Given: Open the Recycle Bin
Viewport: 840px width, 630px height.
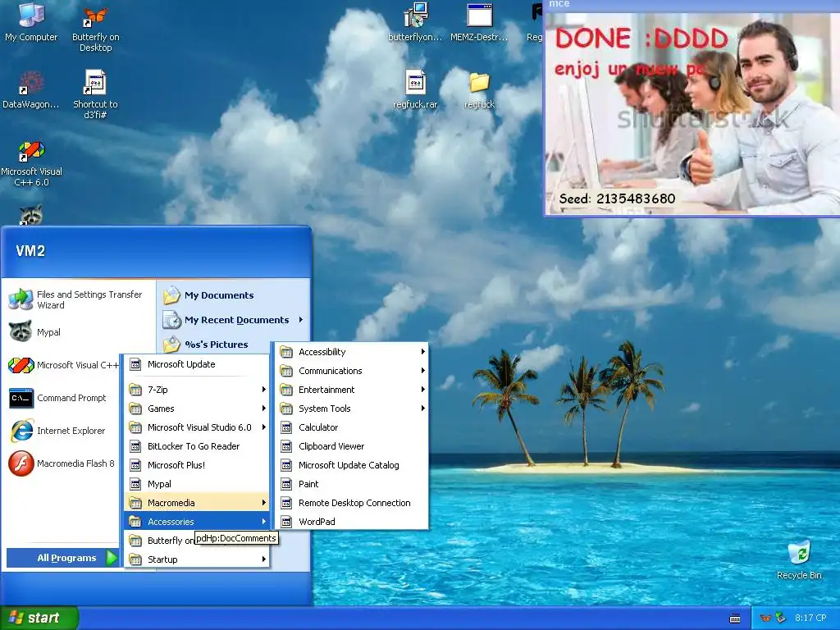Looking at the screenshot, I should pyautogui.click(x=799, y=559).
